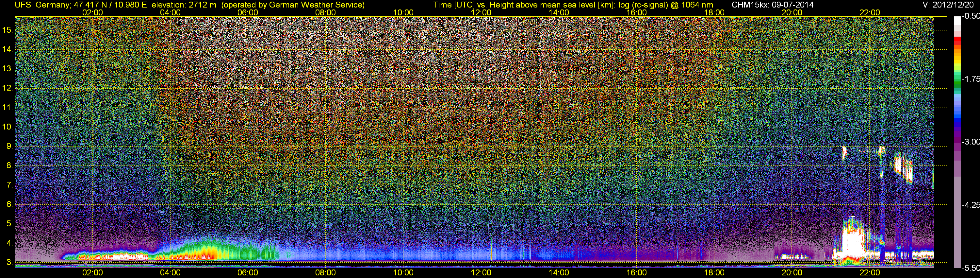Click the '10:00' label on the top time axis
The image size is (980, 278).
tap(403, 12)
